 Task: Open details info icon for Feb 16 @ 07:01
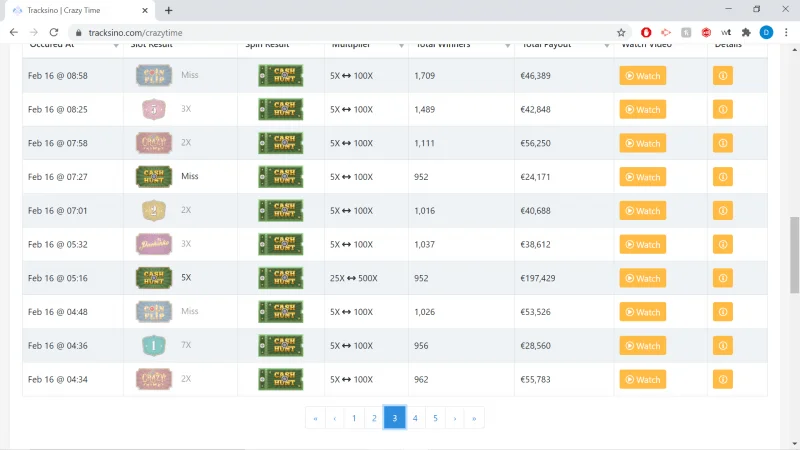pyautogui.click(x=722, y=211)
